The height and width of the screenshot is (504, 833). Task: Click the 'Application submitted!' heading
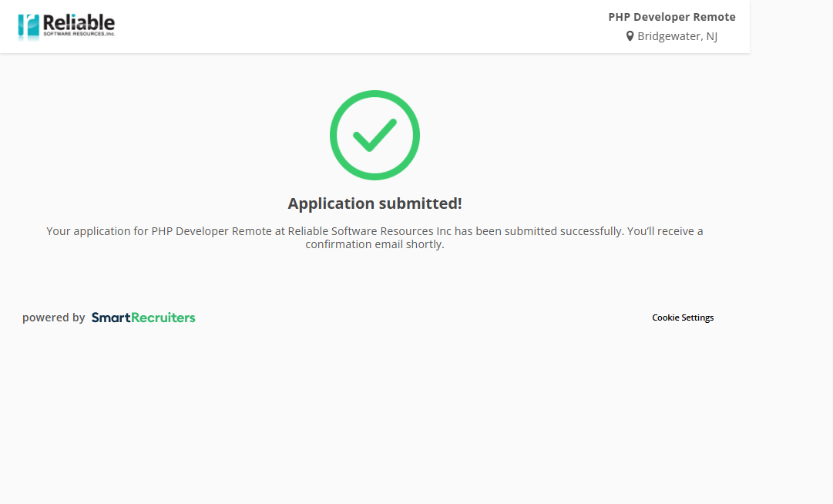click(x=375, y=203)
